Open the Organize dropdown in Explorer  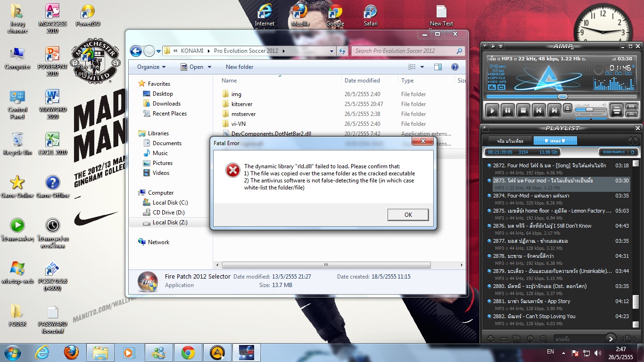point(151,67)
